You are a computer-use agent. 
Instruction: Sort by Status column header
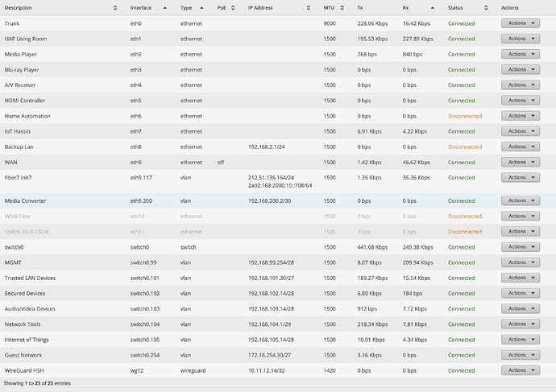(466, 7)
